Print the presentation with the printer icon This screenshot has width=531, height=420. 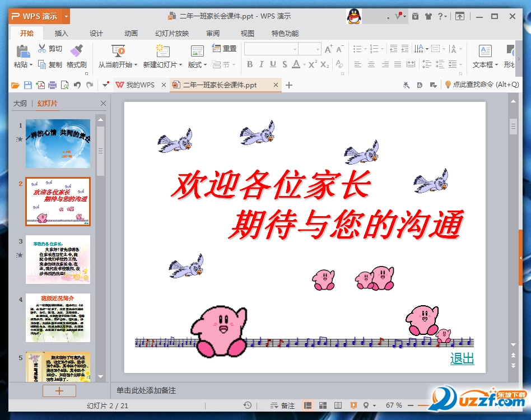click(52, 85)
